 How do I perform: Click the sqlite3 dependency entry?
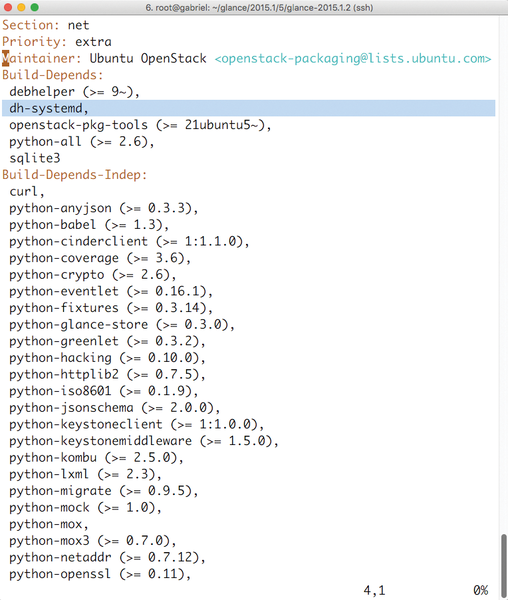[35, 158]
